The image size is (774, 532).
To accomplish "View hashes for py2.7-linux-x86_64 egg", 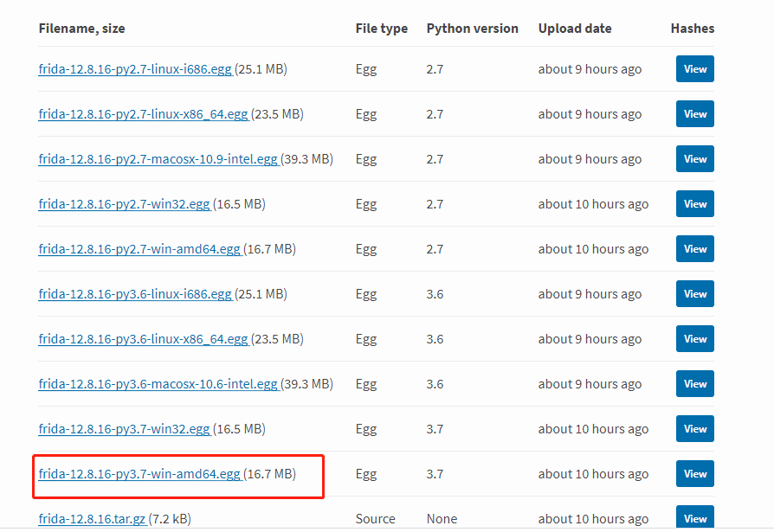I will click(x=694, y=114).
